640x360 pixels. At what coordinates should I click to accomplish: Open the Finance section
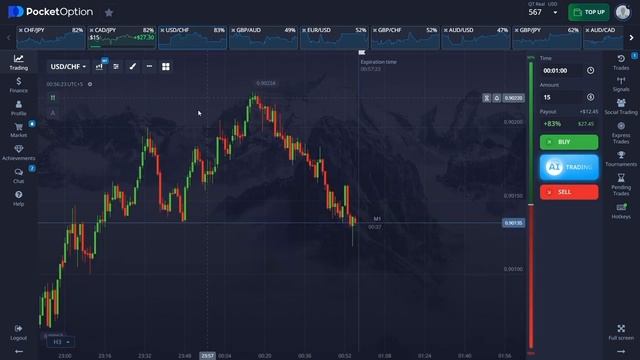[18, 85]
